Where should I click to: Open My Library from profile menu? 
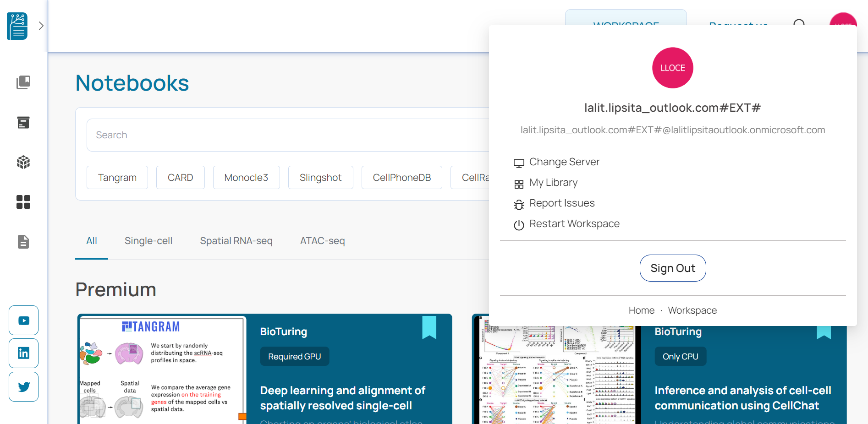(553, 183)
